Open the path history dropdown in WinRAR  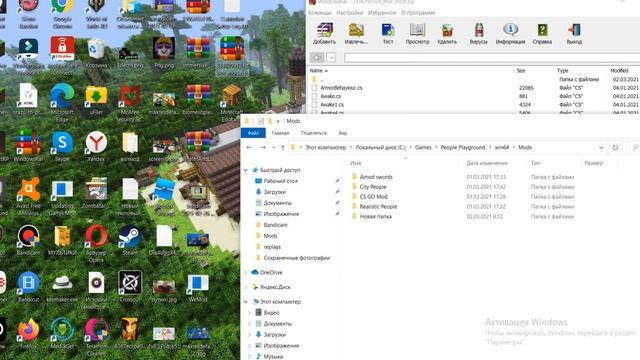click(x=331, y=58)
